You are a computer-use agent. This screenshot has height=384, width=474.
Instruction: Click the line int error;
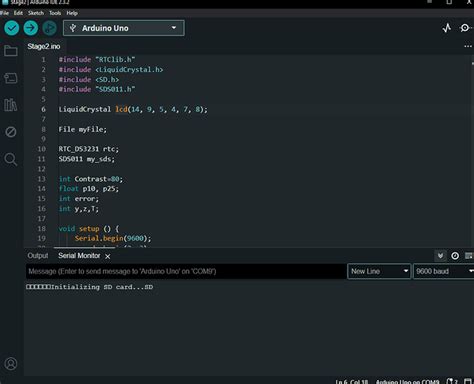tap(79, 199)
